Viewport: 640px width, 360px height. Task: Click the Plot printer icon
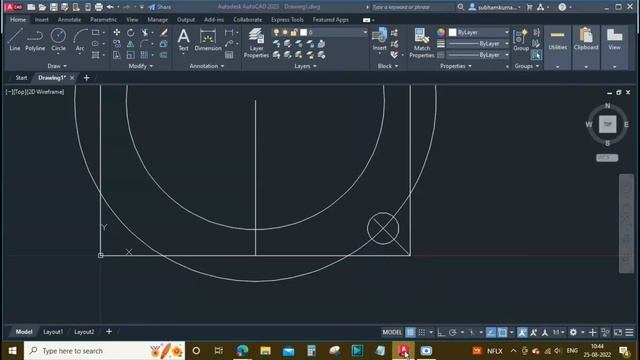click(x=99, y=7)
